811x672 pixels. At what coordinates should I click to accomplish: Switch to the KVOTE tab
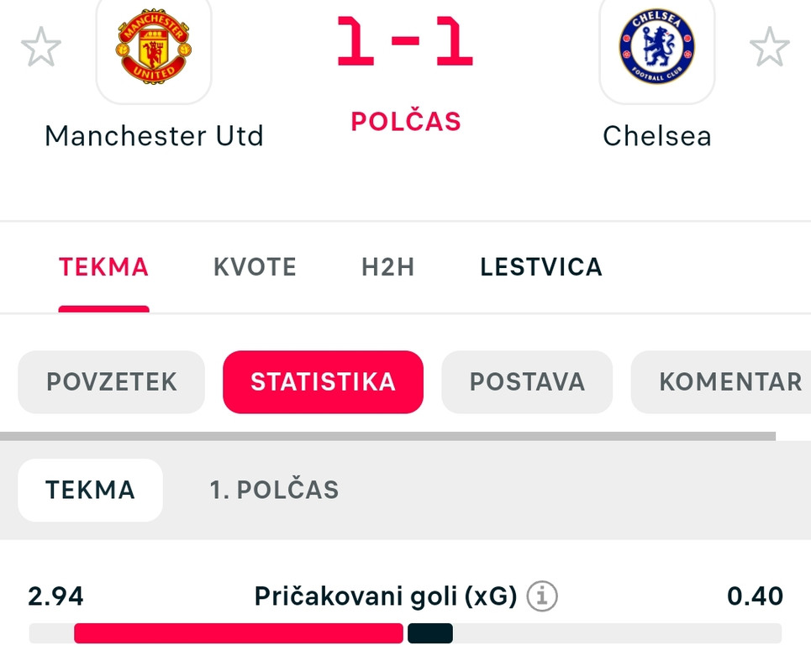(255, 267)
